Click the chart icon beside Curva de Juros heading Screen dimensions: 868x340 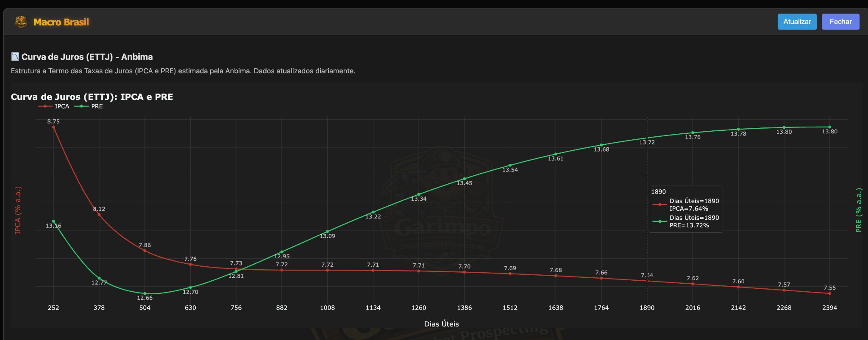[15, 57]
